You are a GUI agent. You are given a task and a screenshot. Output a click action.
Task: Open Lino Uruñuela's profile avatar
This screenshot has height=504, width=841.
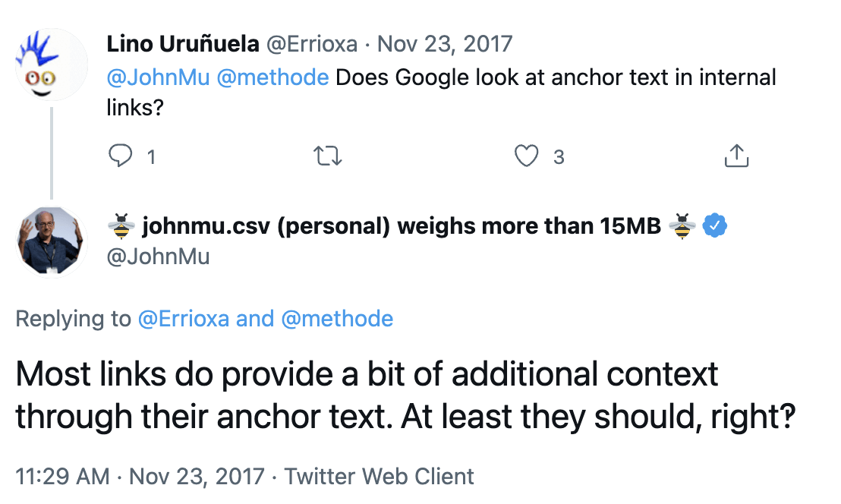pyautogui.click(x=50, y=65)
